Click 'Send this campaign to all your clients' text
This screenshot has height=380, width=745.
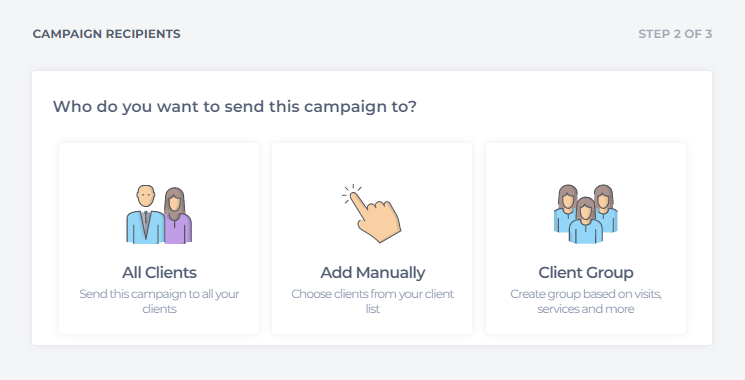(x=159, y=301)
